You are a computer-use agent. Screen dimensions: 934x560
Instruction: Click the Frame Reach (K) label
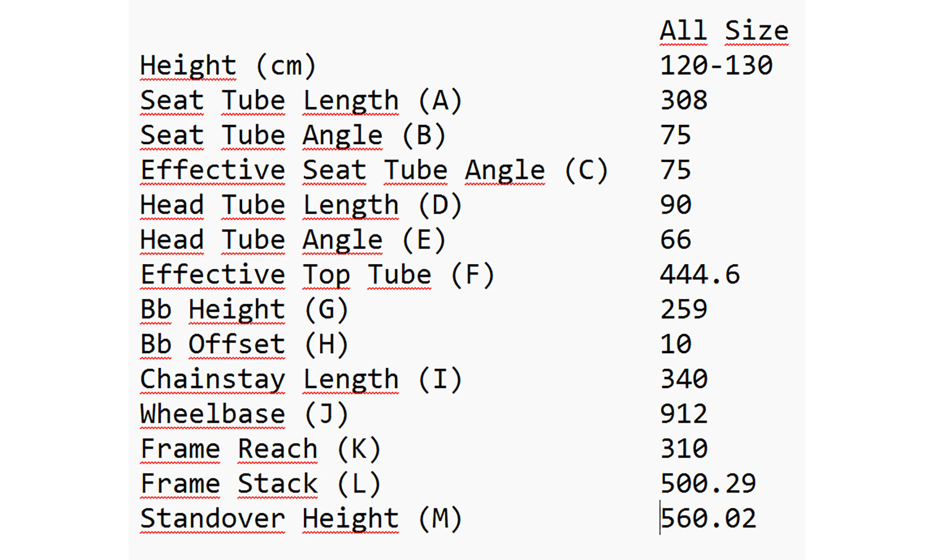(260, 449)
